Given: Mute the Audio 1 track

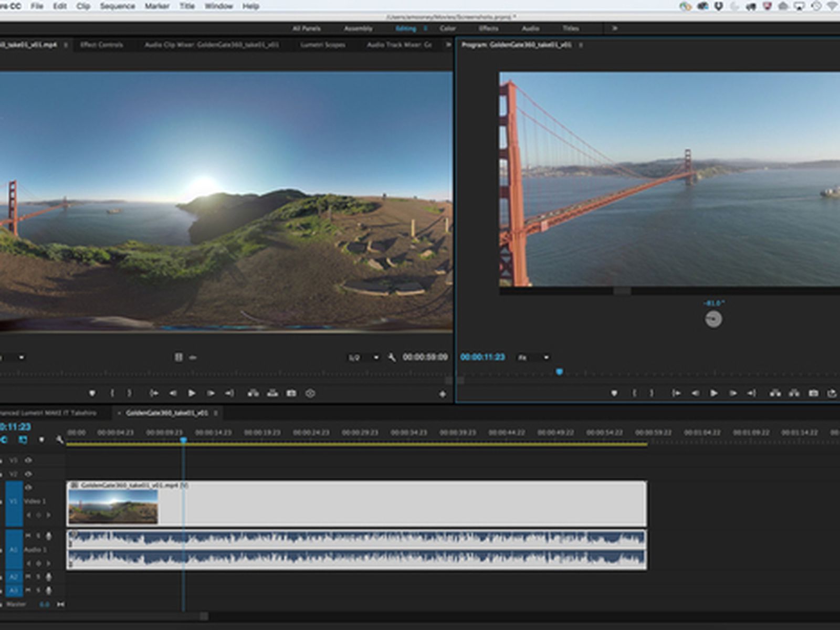Looking at the screenshot, I should [28, 535].
